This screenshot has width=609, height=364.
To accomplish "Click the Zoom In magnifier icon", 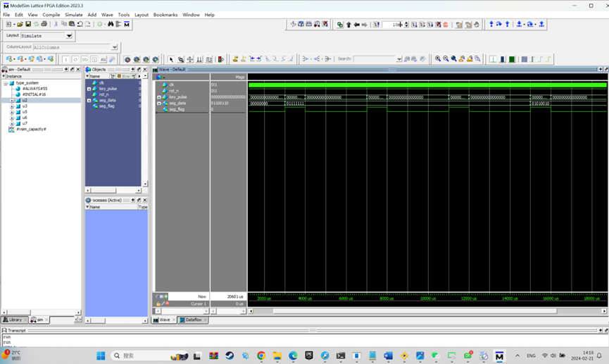I will [438, 58].
